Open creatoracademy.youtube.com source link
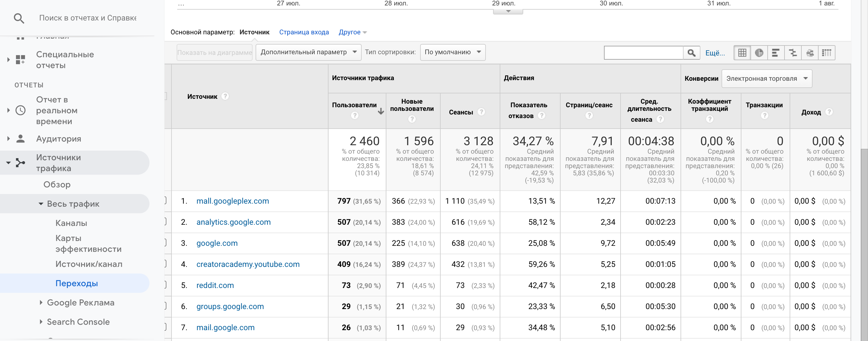The image size is (868, 341). coord(248,264)
